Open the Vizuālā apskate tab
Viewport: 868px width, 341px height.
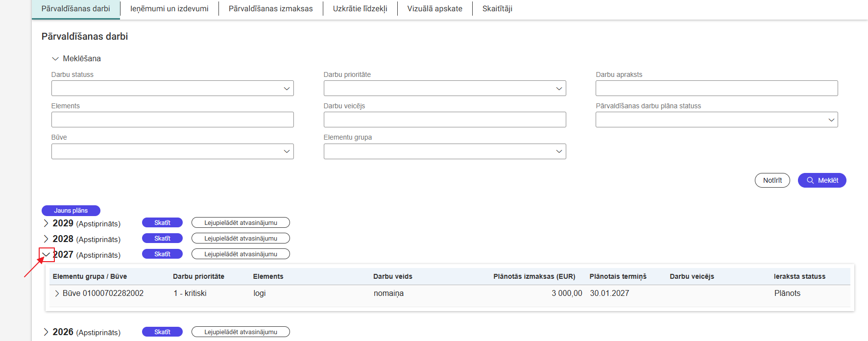434,9
